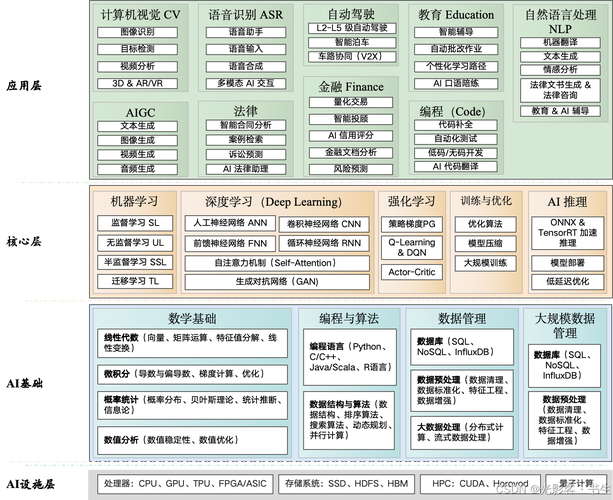Screen dimensions: 613x500
Task: Select the 图像生成 box under AIGC
Action: (x=137, y=140)
